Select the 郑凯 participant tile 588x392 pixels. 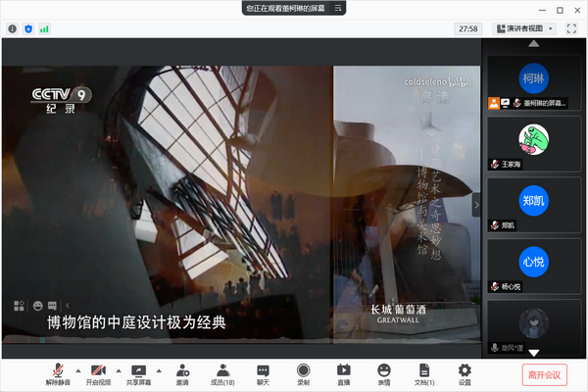click(x=534, y=205)
